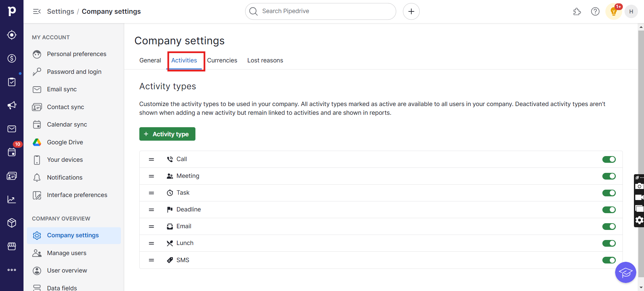644x291 pixels.
Task: Open More options three-dot icon
Action: coord(12,270)
